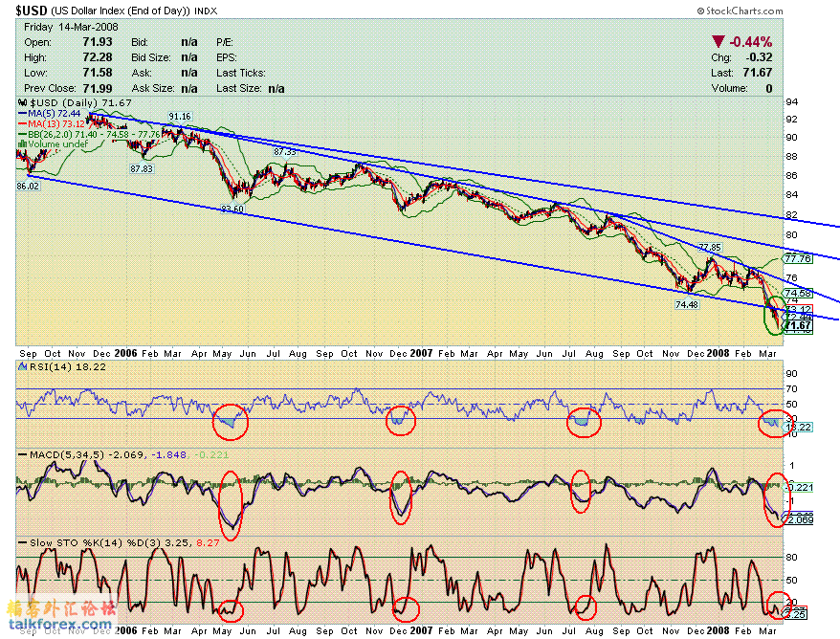Click the 'P/E:' label
The width and height of the screenshot is (840, 639).
225,42
